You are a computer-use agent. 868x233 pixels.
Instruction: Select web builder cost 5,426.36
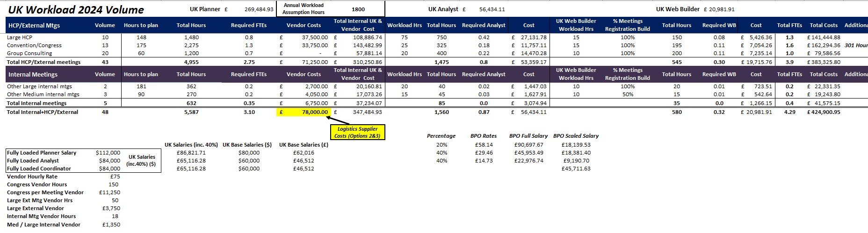pyautogui.click(x=761, y=37)
